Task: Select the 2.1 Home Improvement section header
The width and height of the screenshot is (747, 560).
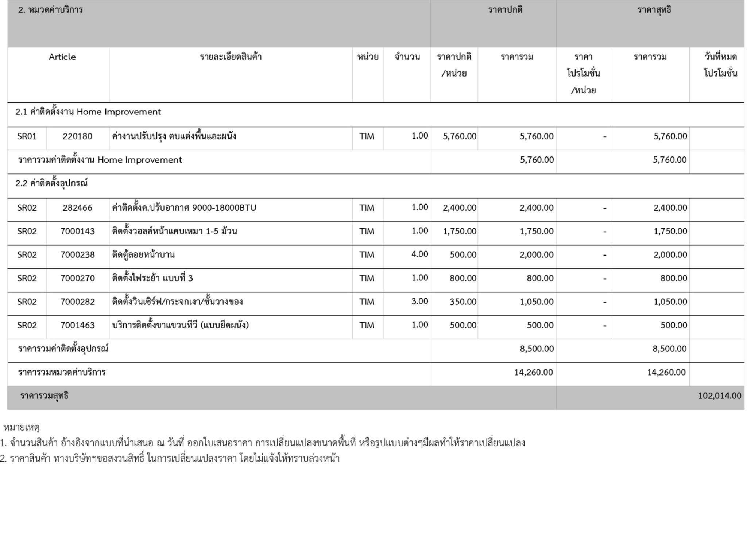Action: 88,112
